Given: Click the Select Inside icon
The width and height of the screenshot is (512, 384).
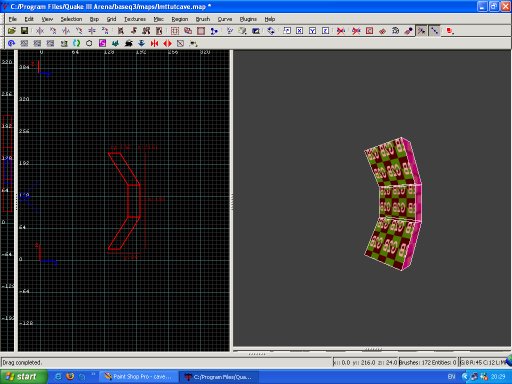Looking at the screenshot, I should (x=159, y=31).
